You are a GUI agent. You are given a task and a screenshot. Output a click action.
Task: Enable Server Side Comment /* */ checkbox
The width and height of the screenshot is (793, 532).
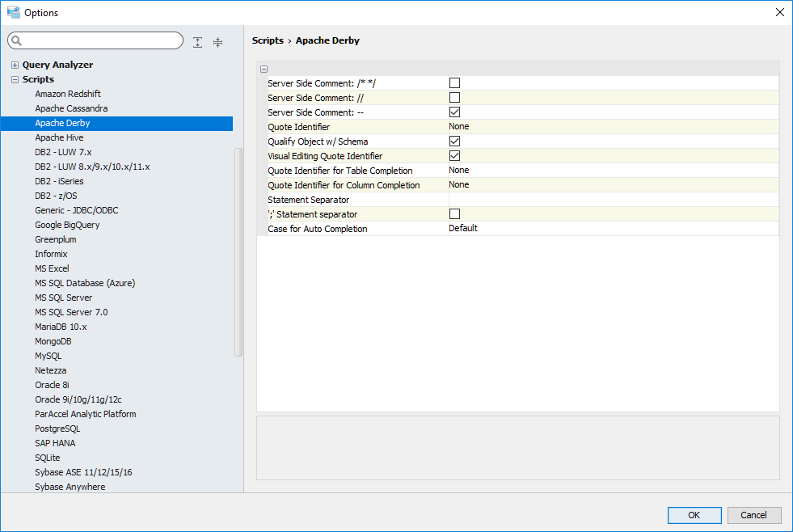point(454,82)
